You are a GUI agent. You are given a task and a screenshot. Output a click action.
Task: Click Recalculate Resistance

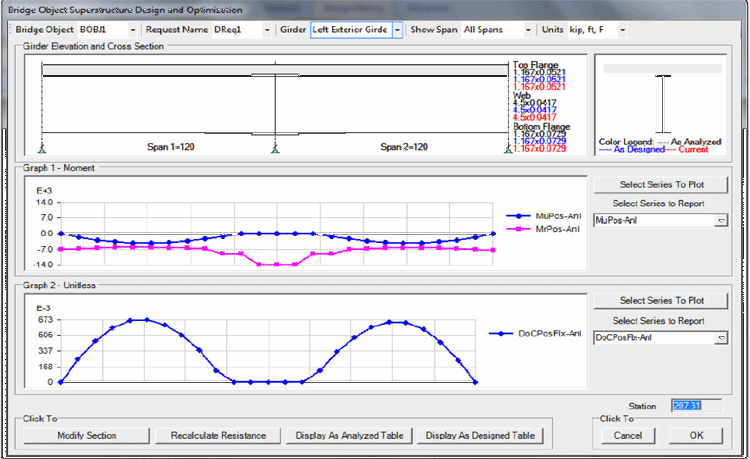click(x=217, y=436)
